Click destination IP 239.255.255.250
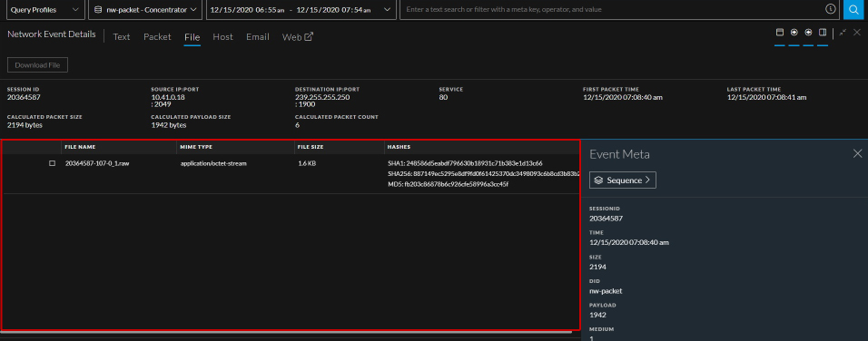Viewport: 868px width, 341px height. [x=322, y=98]
